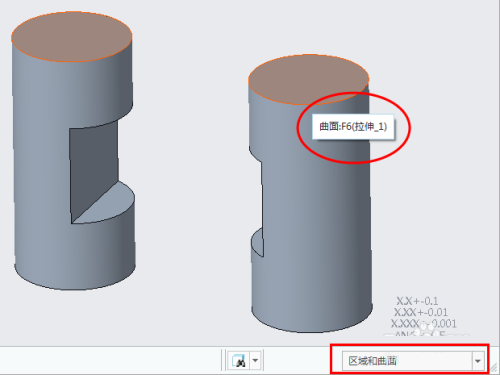The height and width of the screenshot is (375, 500).
Task: Click the X.X+-0.1 tolerance text
Action: pyautogui.click(x=417, y=301)
